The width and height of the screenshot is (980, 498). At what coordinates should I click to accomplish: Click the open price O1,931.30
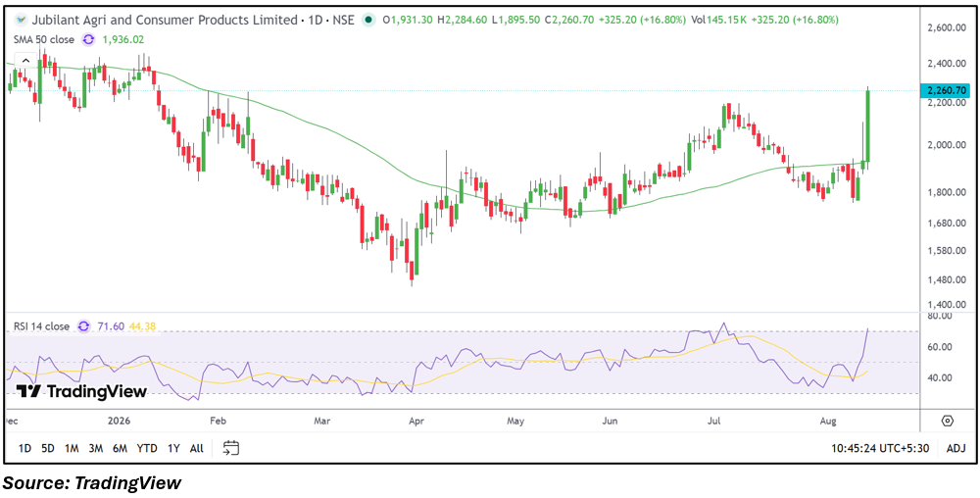[407, 20]
